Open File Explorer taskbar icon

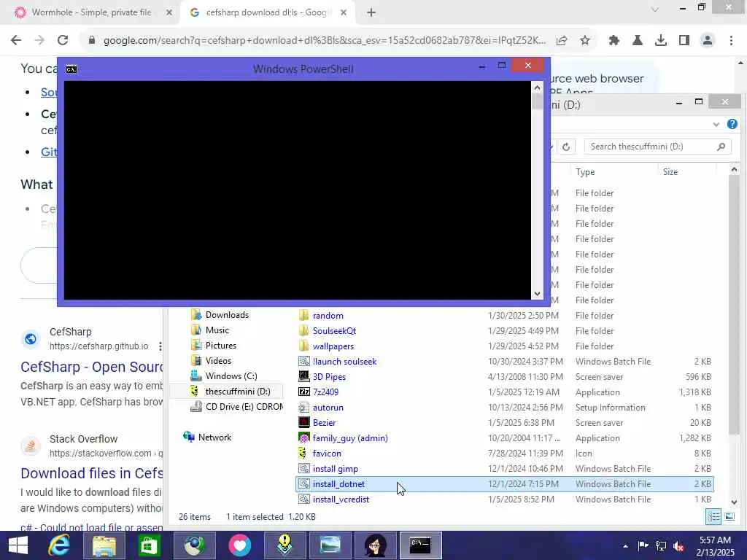pyautogui.click(x=104, y=545)
